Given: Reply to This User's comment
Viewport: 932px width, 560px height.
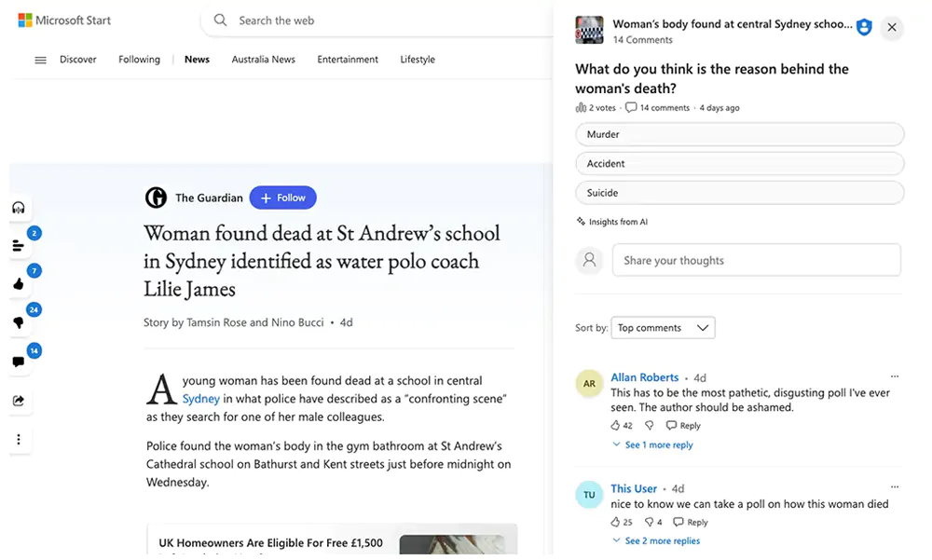Looking at the screenshot, I should coord(691,522).
